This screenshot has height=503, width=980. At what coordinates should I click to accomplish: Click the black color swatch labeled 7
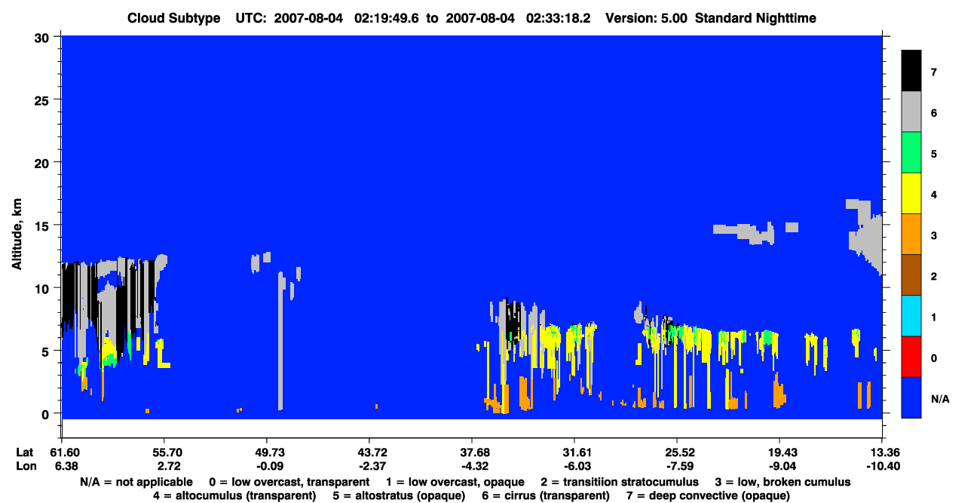911,71
